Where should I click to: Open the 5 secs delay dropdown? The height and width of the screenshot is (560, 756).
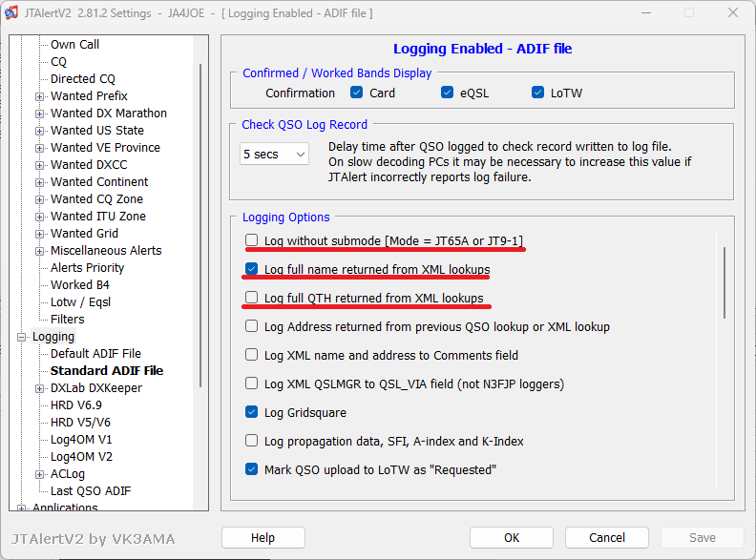pyautogui.click(x=274, y=155)
